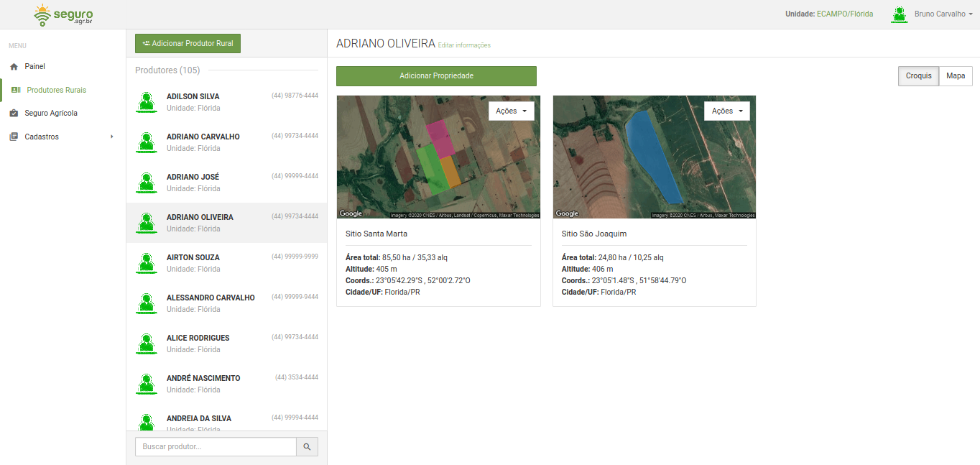Click the avatar icon of ANDRÉ NASCIMENTO
The height and width of the screenshot is (465, 980).
coord(147,384)
